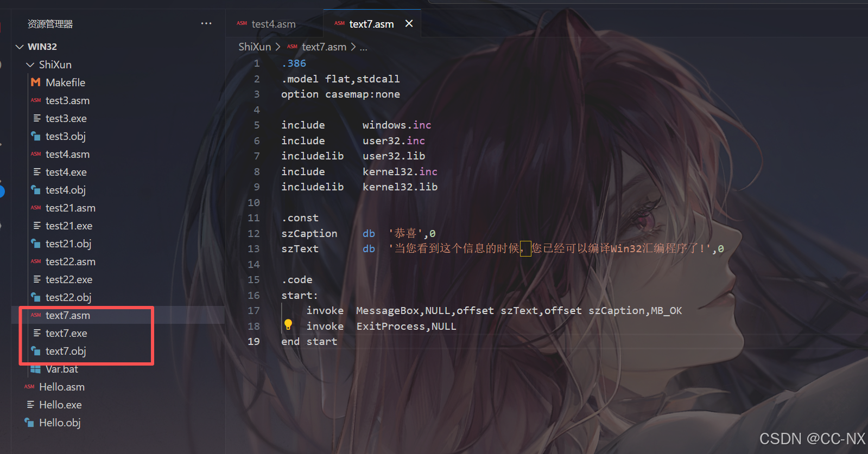
Task: Select text7.exe in the file tree
Action: [66, 333]
